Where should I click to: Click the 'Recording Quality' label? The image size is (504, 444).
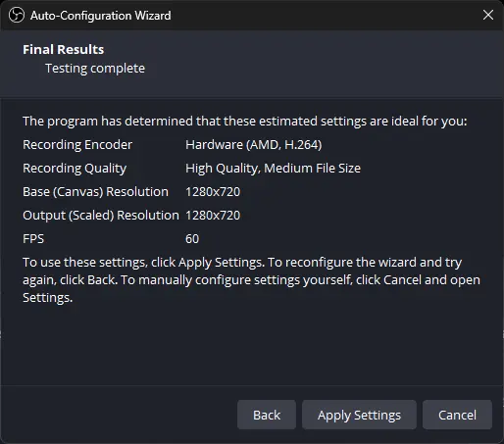pyautogui.click(x=75, y=169)
